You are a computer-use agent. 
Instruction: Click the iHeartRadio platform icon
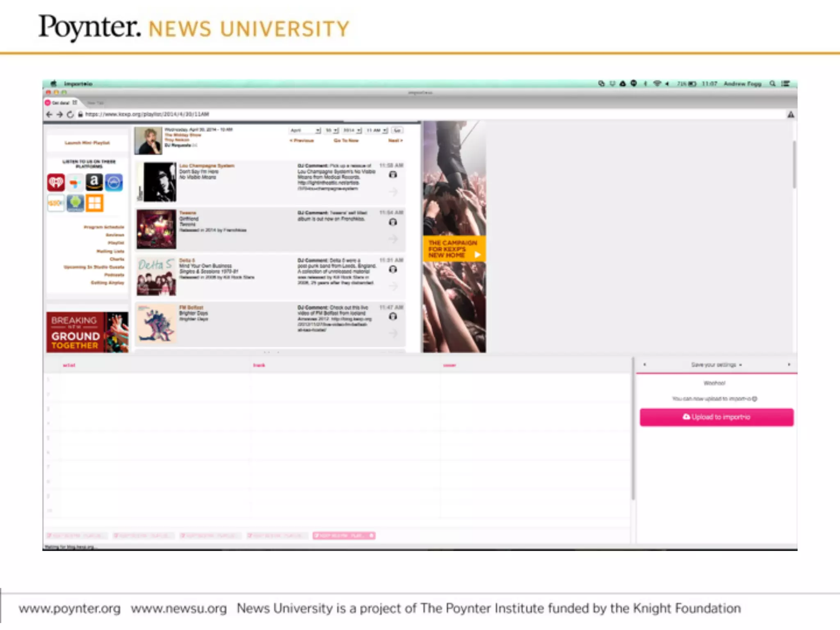point(56,183)
